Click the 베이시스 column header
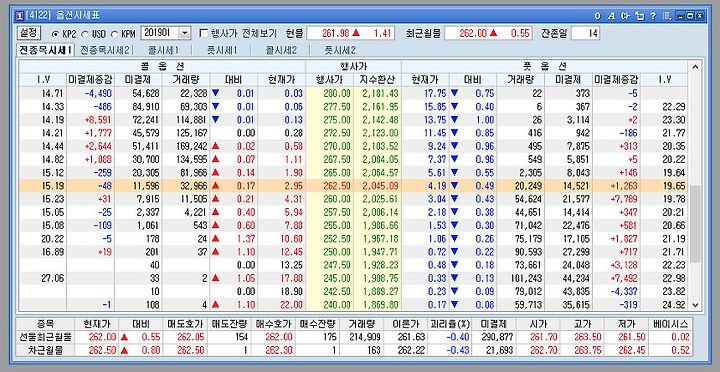 coord(669,323)
